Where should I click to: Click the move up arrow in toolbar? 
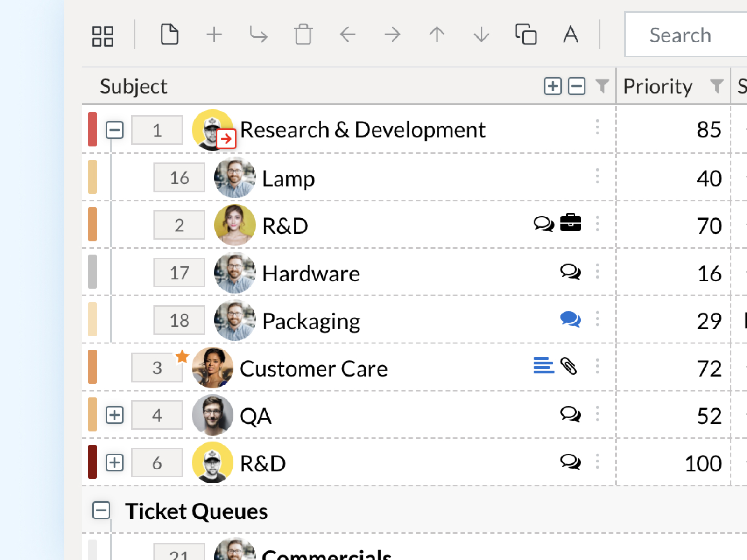[x=437, y=35]
